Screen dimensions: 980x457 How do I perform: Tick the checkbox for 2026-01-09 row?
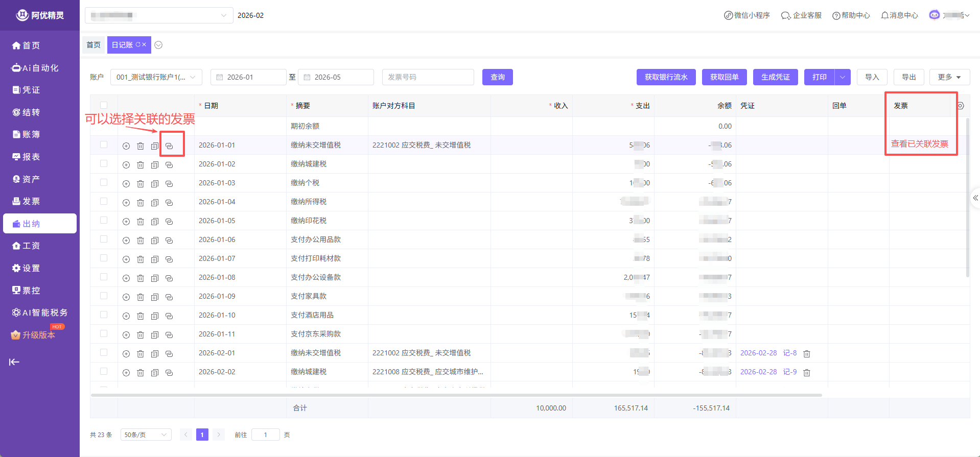pos(104,296)
